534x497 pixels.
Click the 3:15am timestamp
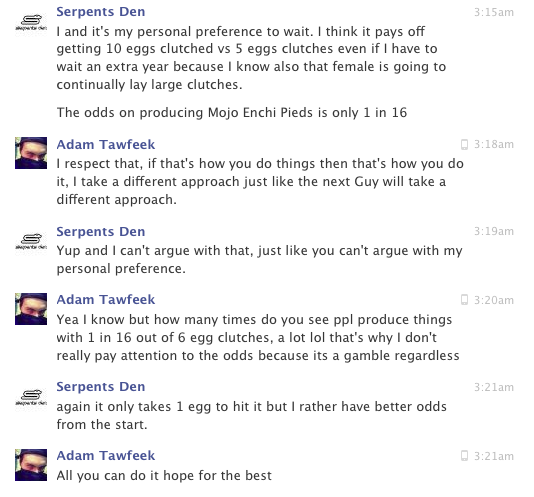tap(494, 12)
